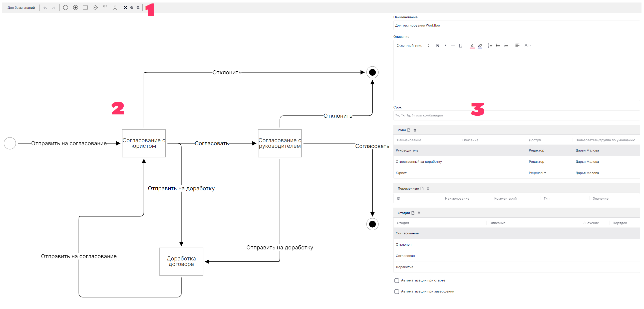Screen dimensions: 644x309
Task: Open the Обычный текст style dropdown
Action: click(x=413, y=46)
